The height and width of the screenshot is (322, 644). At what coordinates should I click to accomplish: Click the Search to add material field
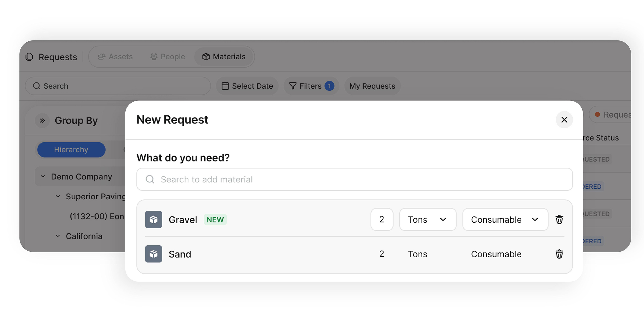click(354, 179)
